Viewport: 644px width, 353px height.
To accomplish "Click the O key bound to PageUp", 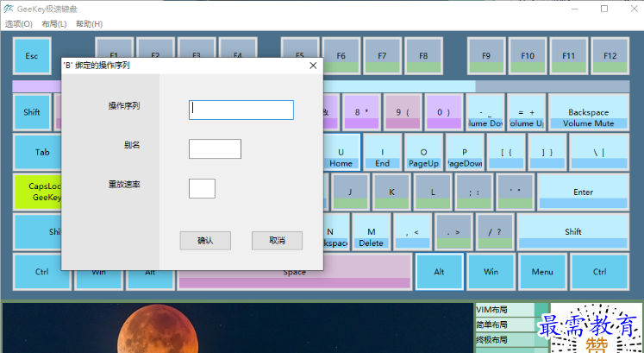I will pos(423,152).
